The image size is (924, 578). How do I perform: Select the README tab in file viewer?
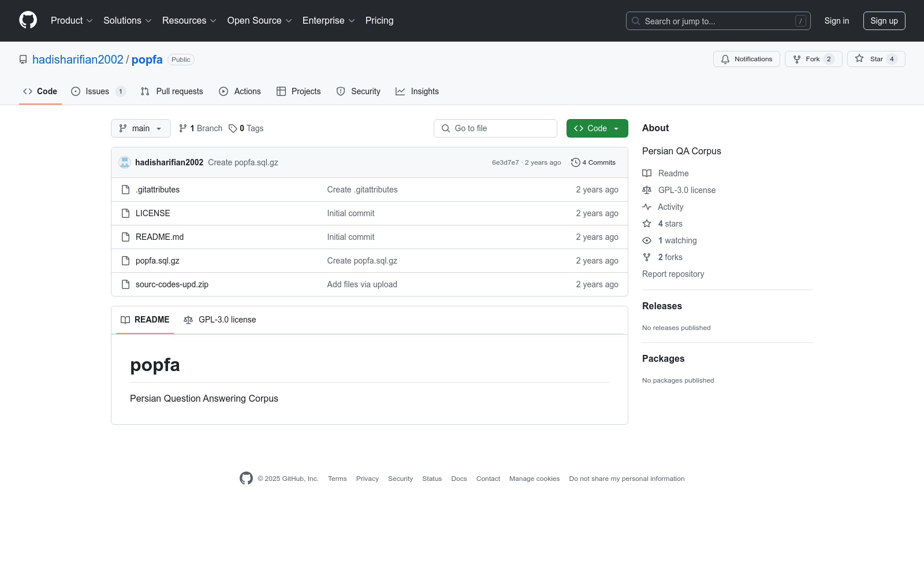[145, 320]
